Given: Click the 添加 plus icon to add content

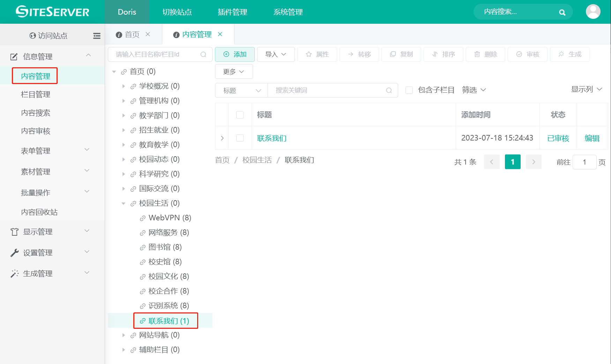Looking at the screenshot, I should pos(226,54).
